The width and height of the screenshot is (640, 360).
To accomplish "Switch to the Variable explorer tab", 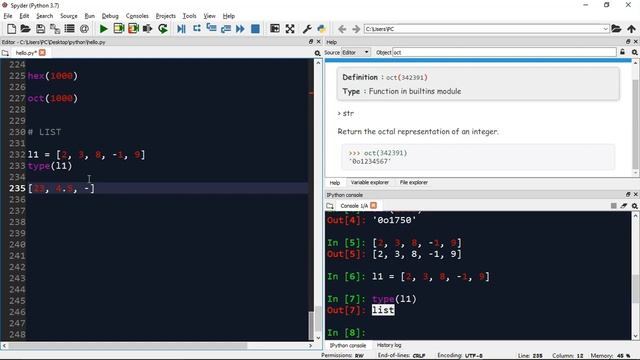I will click(369, 182).
